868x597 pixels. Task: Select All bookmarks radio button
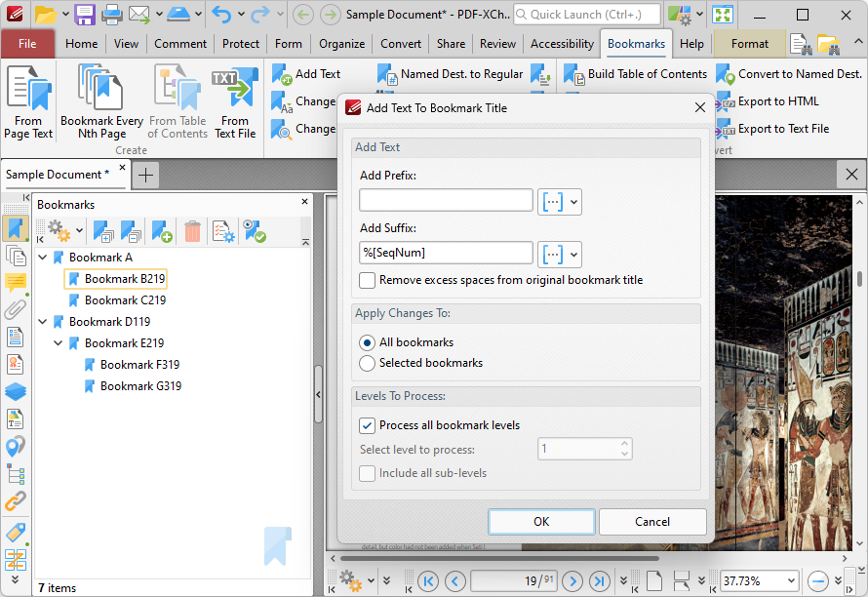(x=367, y=342)
